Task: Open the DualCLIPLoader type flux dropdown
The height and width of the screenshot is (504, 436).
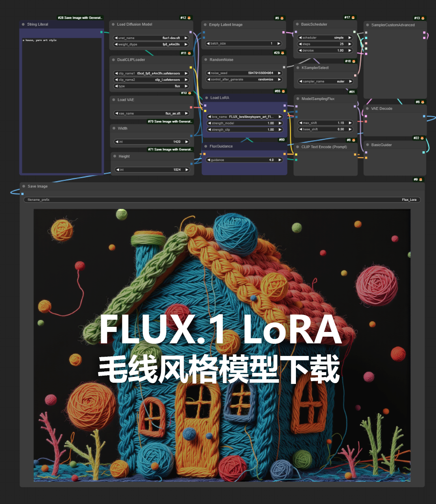Action: coord(151,86)
